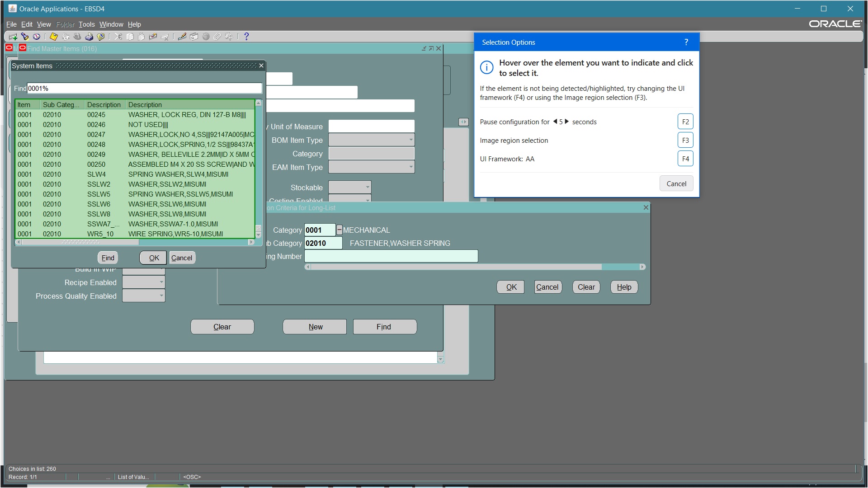Increase the pause seconds with the right arrow
The image size is (868, 488).
tap(567, 122)
